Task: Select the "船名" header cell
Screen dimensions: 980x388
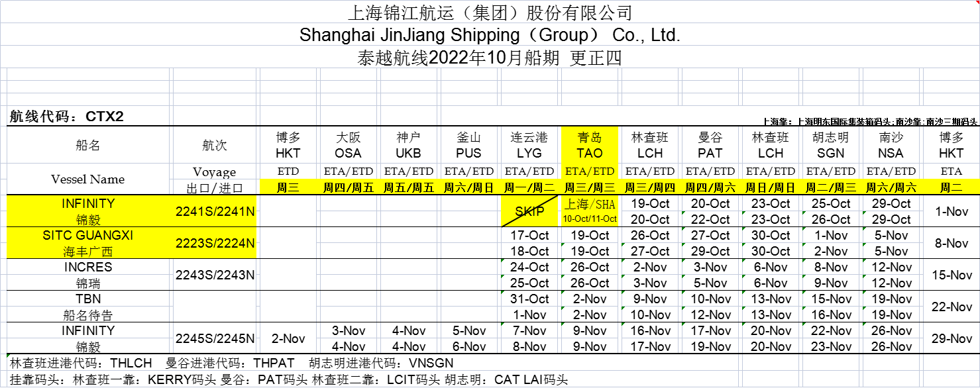Action: point(88,145)
